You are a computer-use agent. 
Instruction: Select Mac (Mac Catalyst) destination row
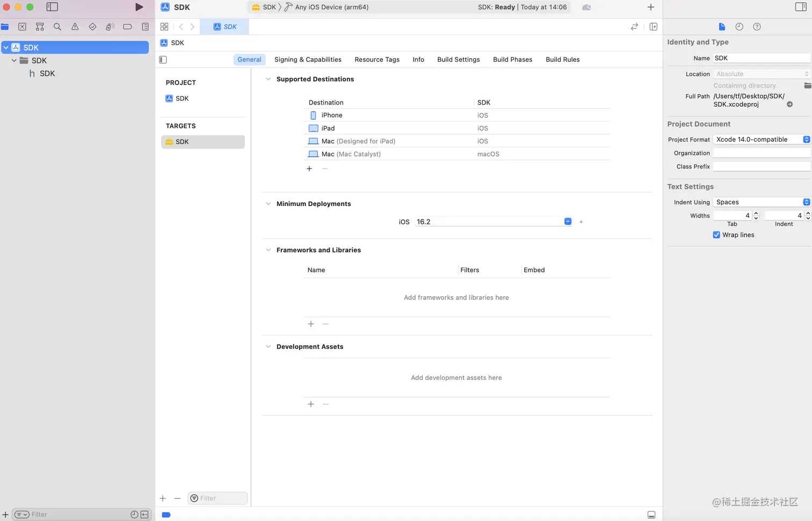pos(456,154)
